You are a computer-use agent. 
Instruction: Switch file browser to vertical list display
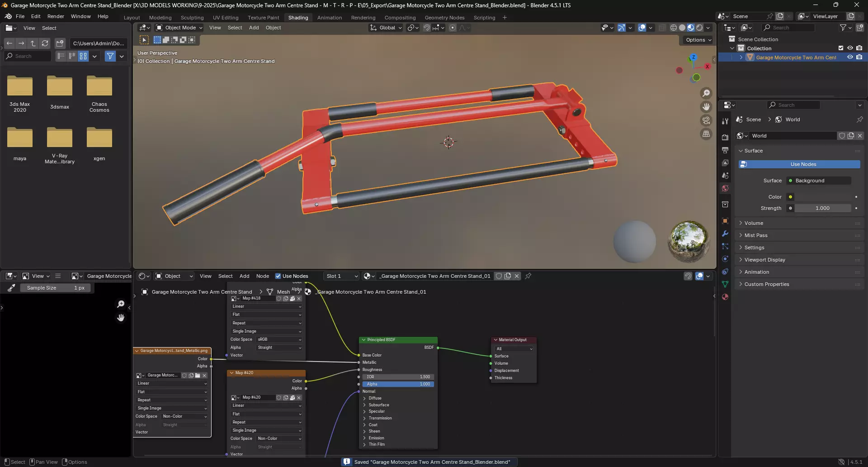coord(61,56)
